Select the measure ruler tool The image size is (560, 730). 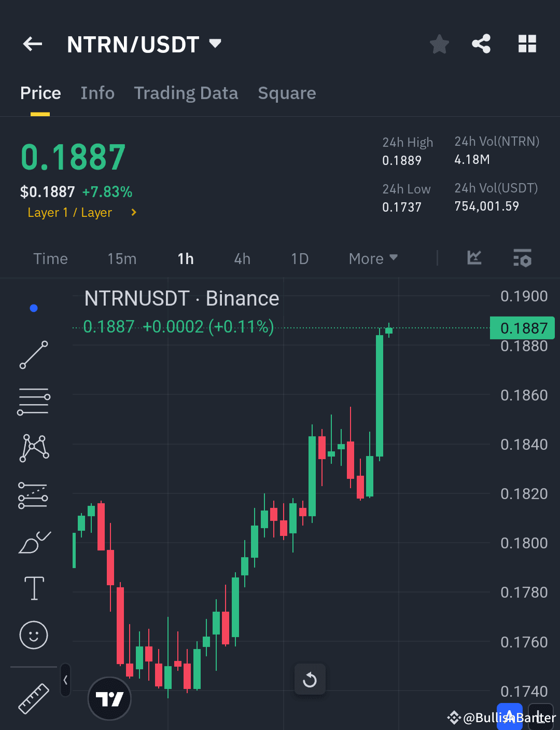point(33,698)
